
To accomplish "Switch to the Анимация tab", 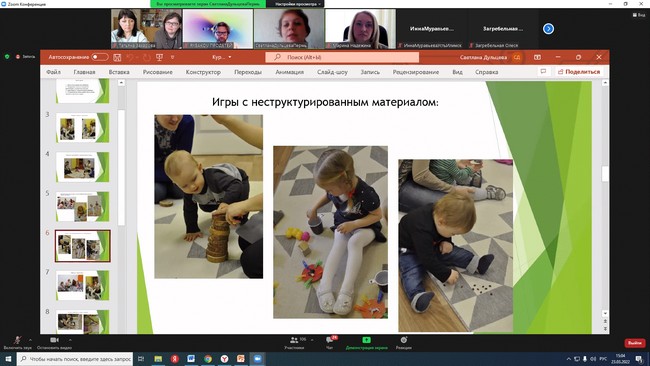I will point(290,72).
